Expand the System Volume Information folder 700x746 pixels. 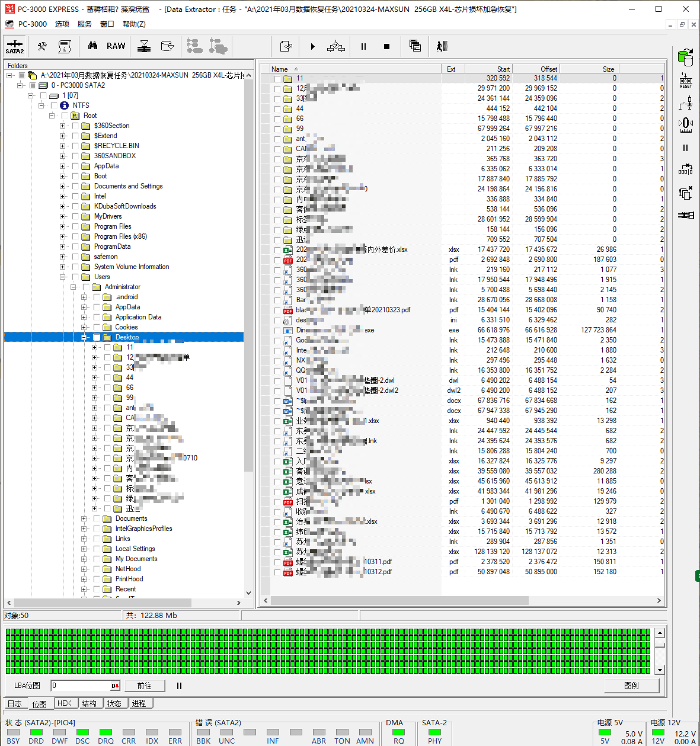click(x=63, y=267)
